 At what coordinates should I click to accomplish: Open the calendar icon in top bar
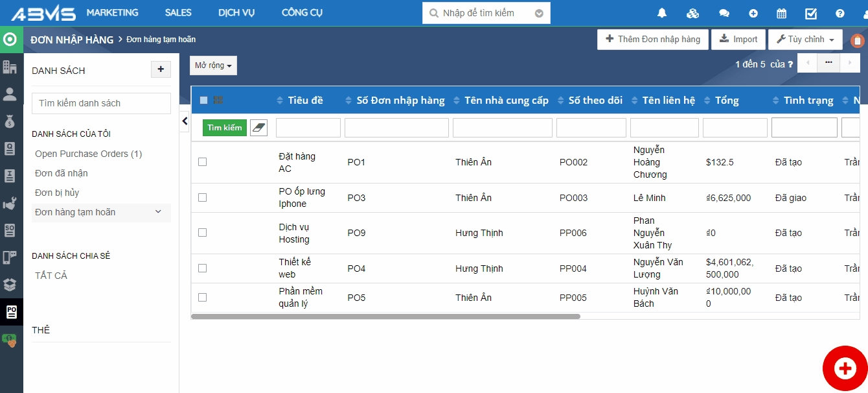pos(781,13)
